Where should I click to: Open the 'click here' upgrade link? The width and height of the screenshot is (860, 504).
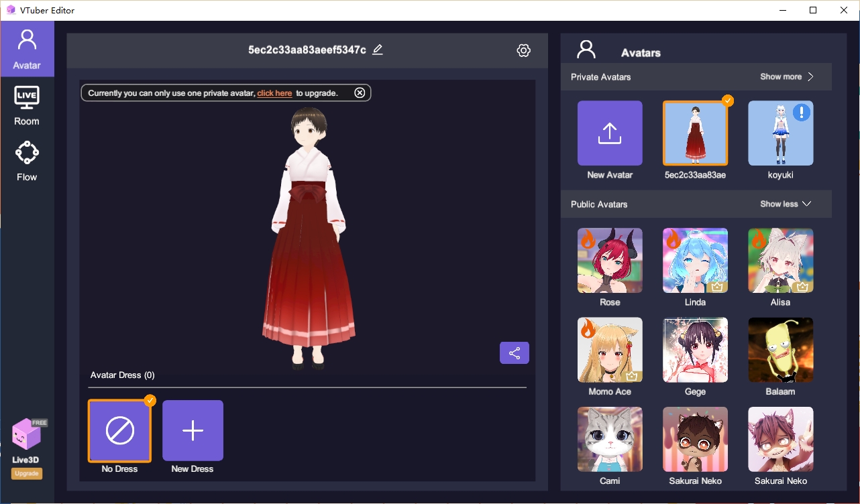(274, 92)
